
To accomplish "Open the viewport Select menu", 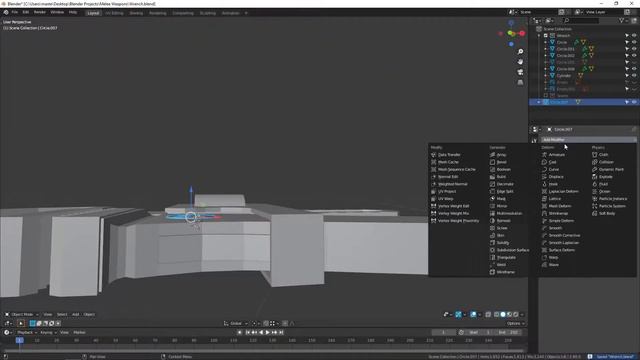I will click(62, 314).
